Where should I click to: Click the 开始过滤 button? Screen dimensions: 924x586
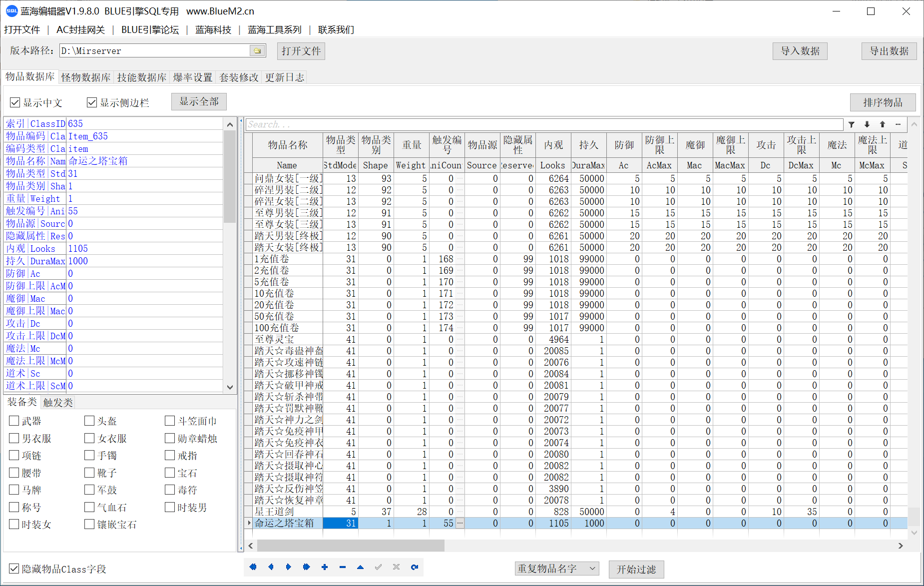(x=636, y=569)
